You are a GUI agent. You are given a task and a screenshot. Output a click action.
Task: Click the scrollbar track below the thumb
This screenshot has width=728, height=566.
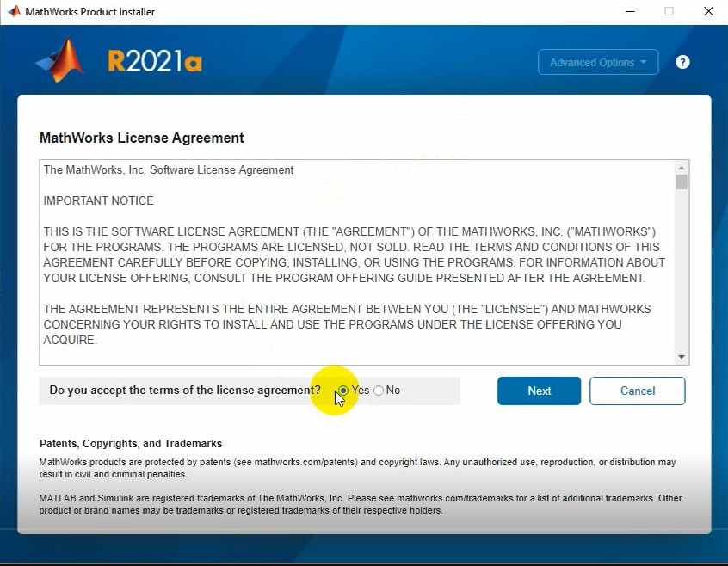[682, 275]
